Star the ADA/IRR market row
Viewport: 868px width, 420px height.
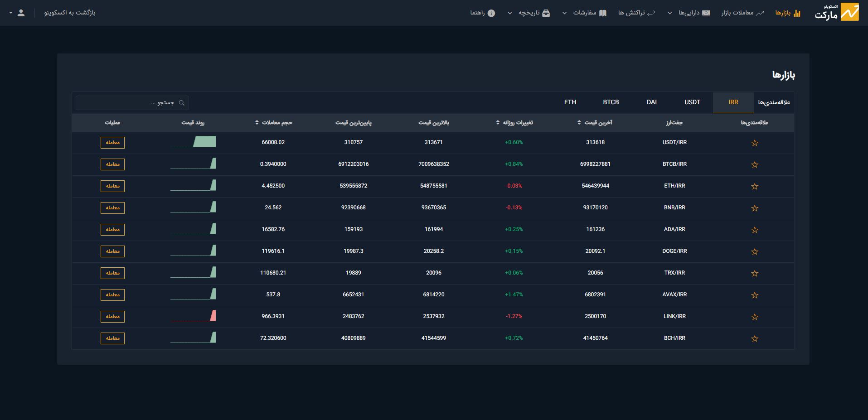click(x=755, y=230)
